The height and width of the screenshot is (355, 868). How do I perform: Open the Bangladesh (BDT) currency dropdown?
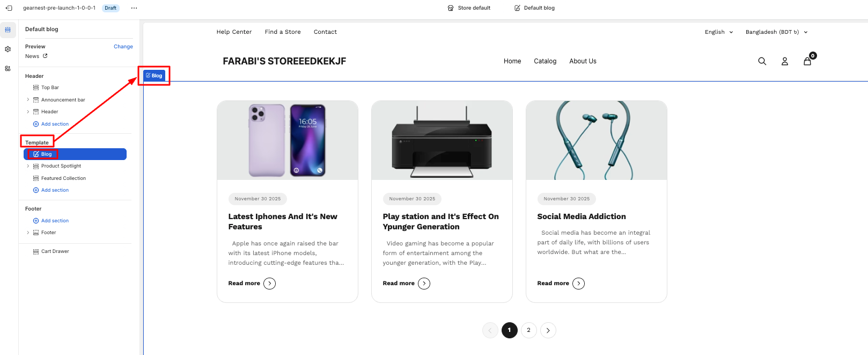(x=776, y=32)
